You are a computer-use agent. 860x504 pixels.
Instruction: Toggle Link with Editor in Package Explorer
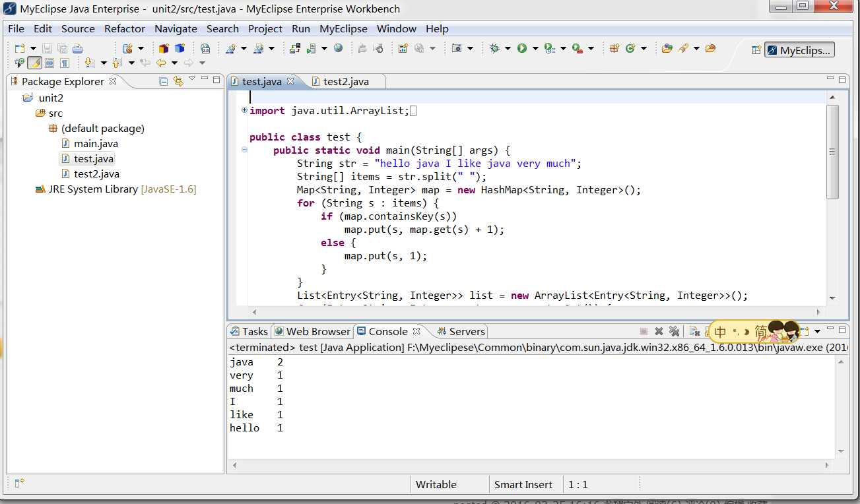(178, 81)
